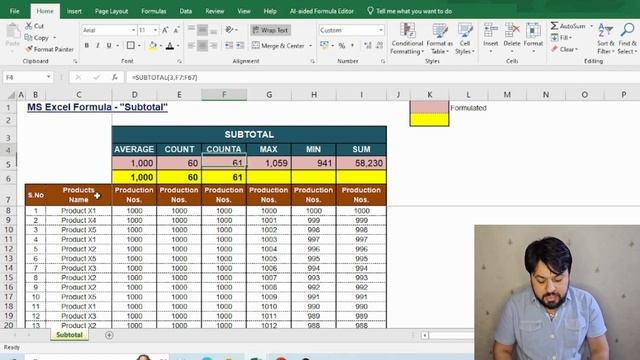The height and width of the screenshot is (360, 640).
Task: Click the Percent Style icon
Action: tap(342, 45)
